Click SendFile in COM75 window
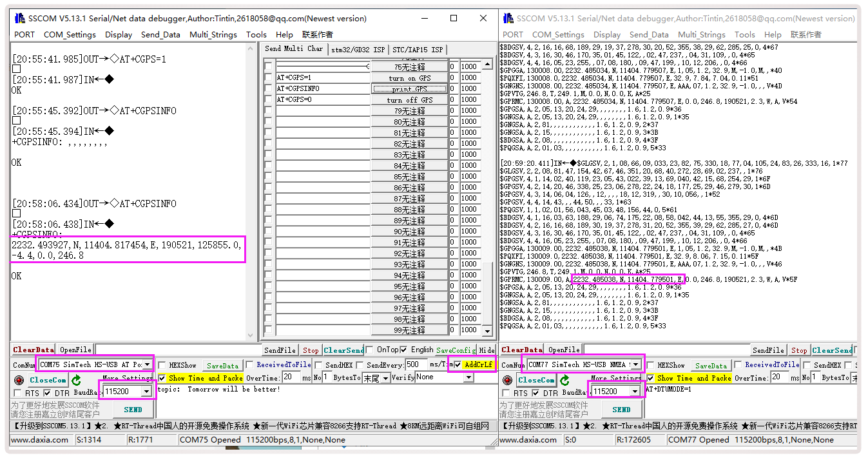This screenshot has width=868, height=458. (280, 350)
